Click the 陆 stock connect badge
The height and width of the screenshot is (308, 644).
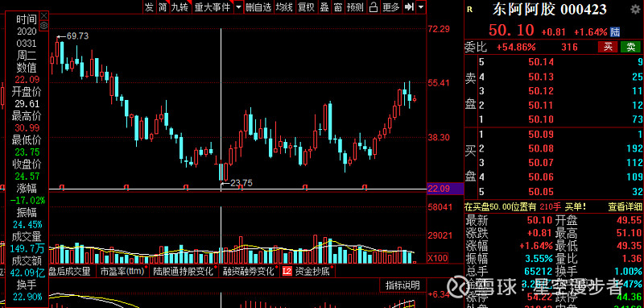pyautogui.click(x=615, y=31)
